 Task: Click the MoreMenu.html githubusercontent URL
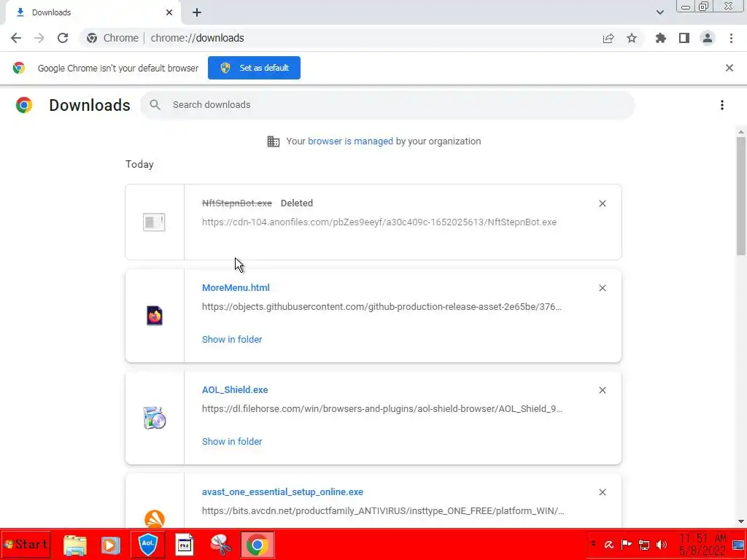click(382, 307)
